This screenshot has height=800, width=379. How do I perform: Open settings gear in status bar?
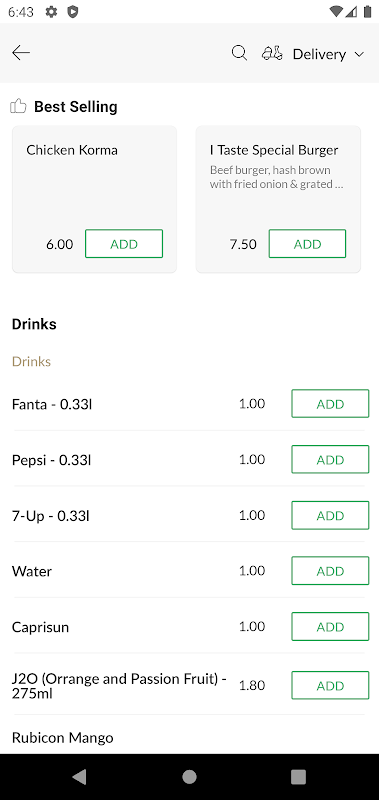(x=51, y=12)
